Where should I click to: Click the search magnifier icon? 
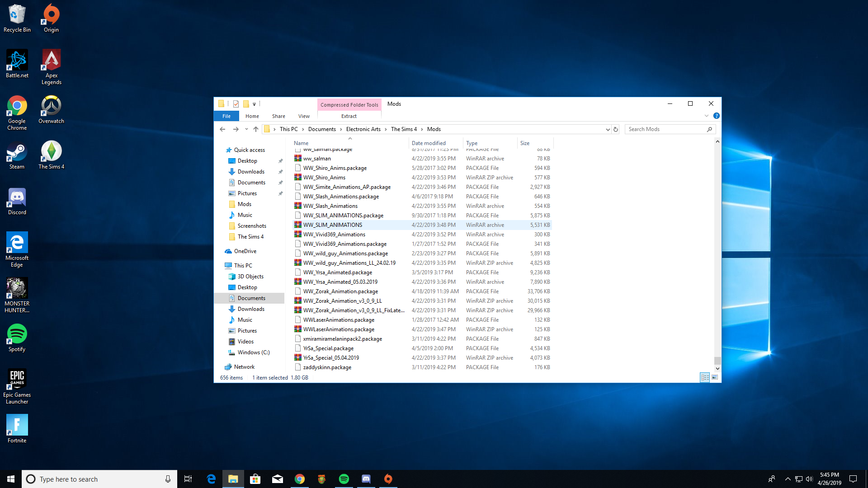pos(709,129)
